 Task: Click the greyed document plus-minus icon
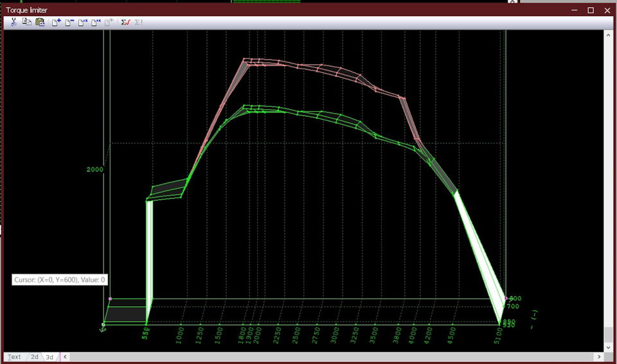tap(109, 22)
